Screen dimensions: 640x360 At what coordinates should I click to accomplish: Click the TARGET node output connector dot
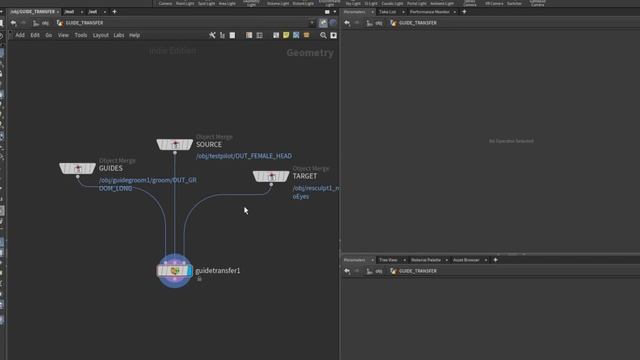click(271, 184)
